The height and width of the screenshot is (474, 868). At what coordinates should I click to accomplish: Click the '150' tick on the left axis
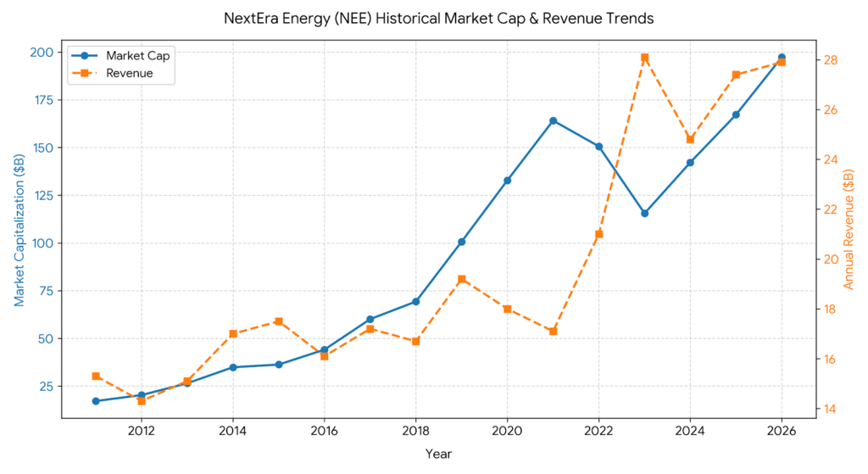[x=42, y=148]
